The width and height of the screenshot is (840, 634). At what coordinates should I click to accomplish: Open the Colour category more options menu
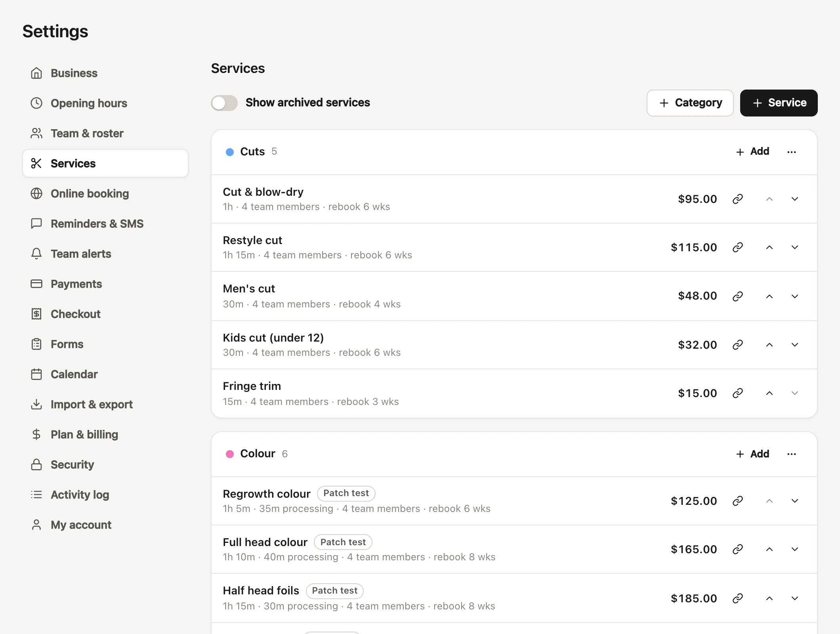tap(792, 454)
